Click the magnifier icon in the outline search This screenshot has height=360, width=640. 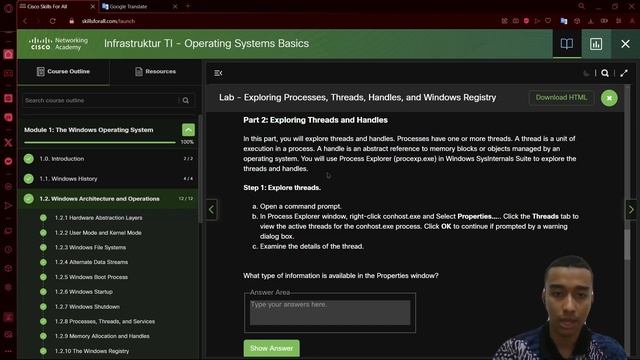[x=186, y=100]
